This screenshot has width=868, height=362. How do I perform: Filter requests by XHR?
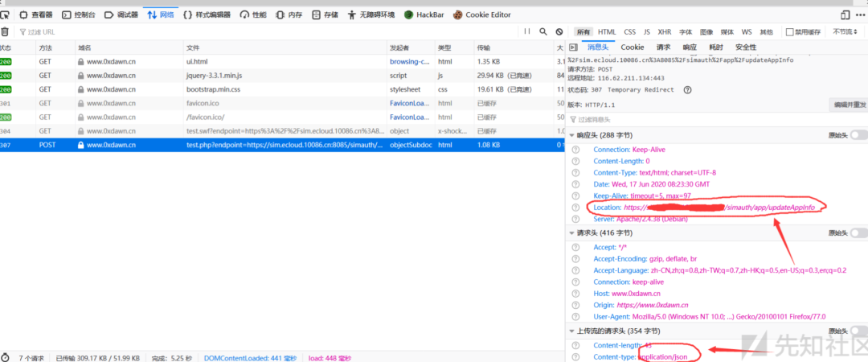[665, 32]
